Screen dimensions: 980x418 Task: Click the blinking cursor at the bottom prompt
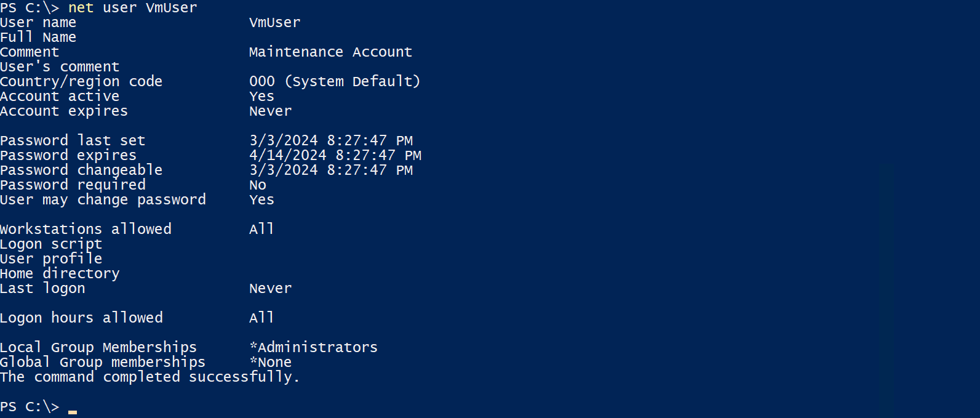[73, 411]
